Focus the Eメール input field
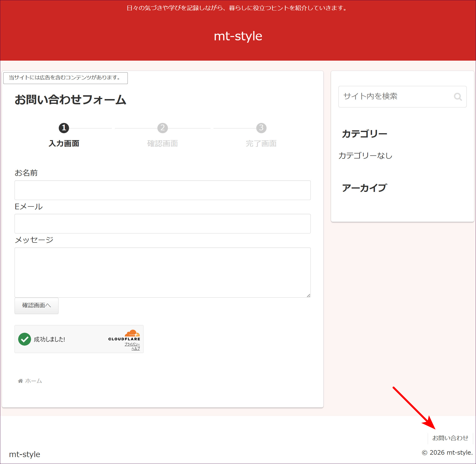 click(x=163, y=224)
